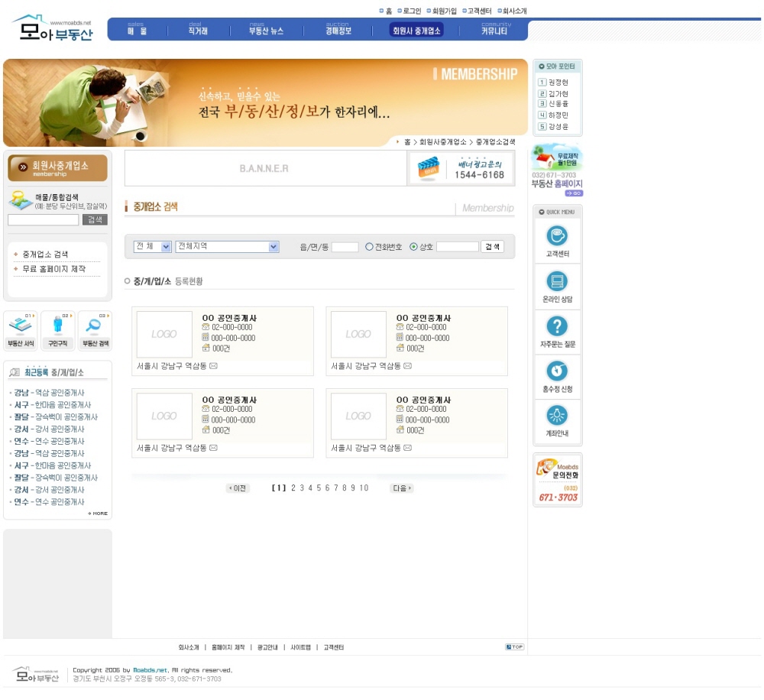Click the 온라인 상담 monitor icon
This screenshot has height=700, width=764.
click(x=557, y=281)
